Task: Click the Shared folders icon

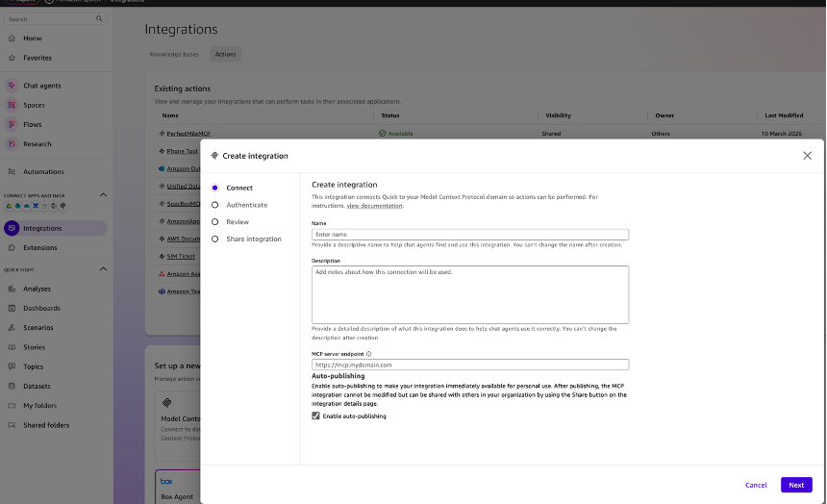Action: pyautogui.click(x=12, y=425)
